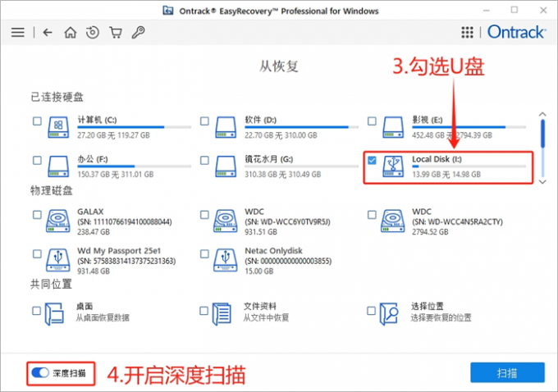This screenshot has height=392, width=558.
Task: Click the 已连接硬盘 section heading
Action: pyautogui.click(x=57, y=97)
